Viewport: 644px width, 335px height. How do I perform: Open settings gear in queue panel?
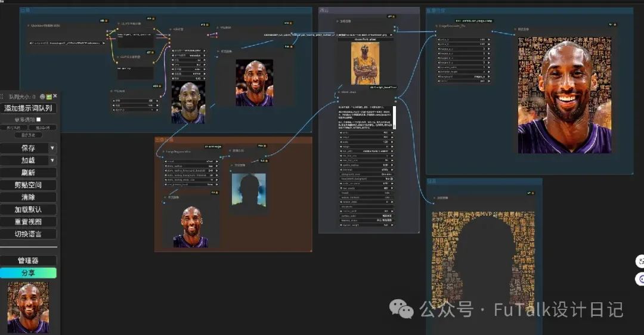pos(42,97)
